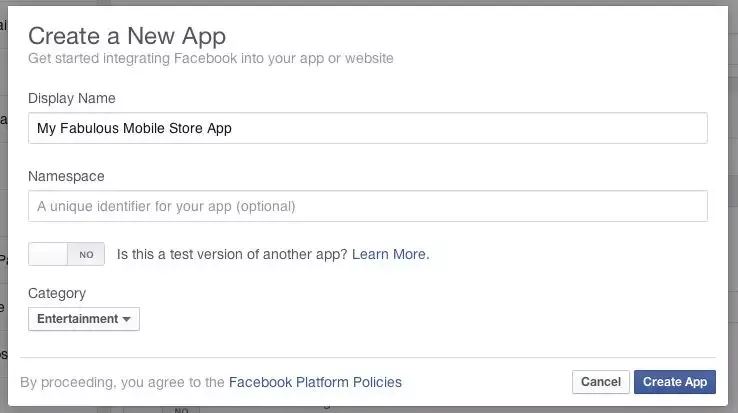Open the Facebook Platform Policies link

(x=315, y=382)
